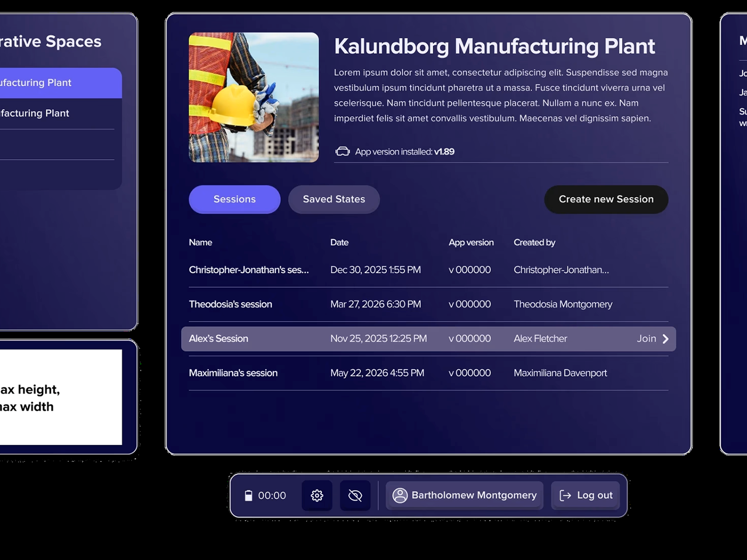The height and width of the screenshot is (560, 747).
Task: Click creator Theodosia Montgomery
Action: (563, 304)
